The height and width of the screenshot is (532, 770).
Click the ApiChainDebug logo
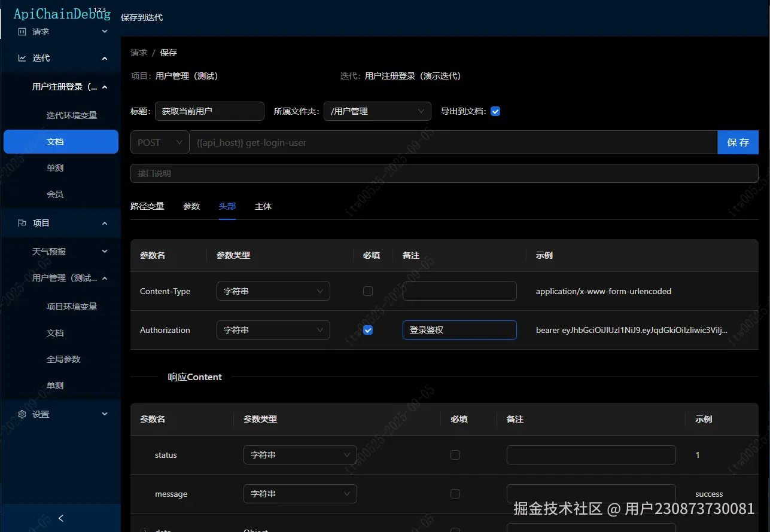point(62,14)
